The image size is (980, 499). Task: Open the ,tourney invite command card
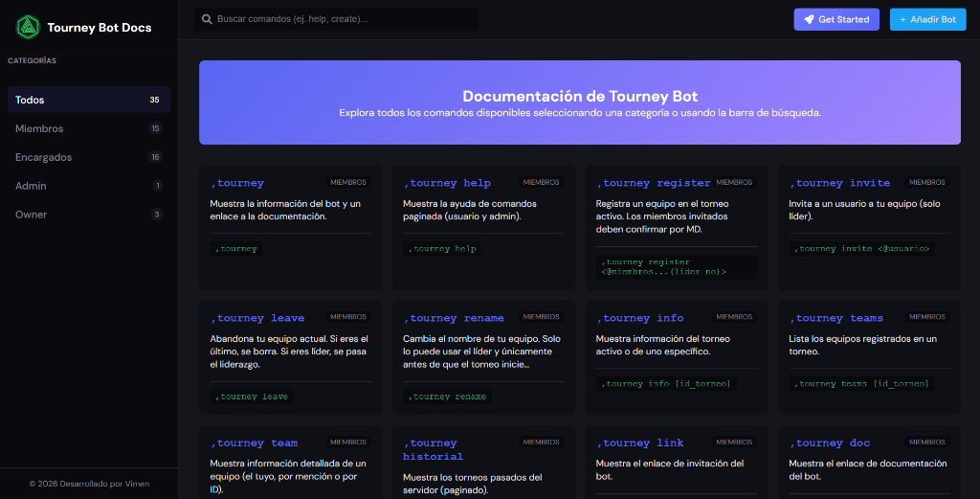tap(869, 228)
